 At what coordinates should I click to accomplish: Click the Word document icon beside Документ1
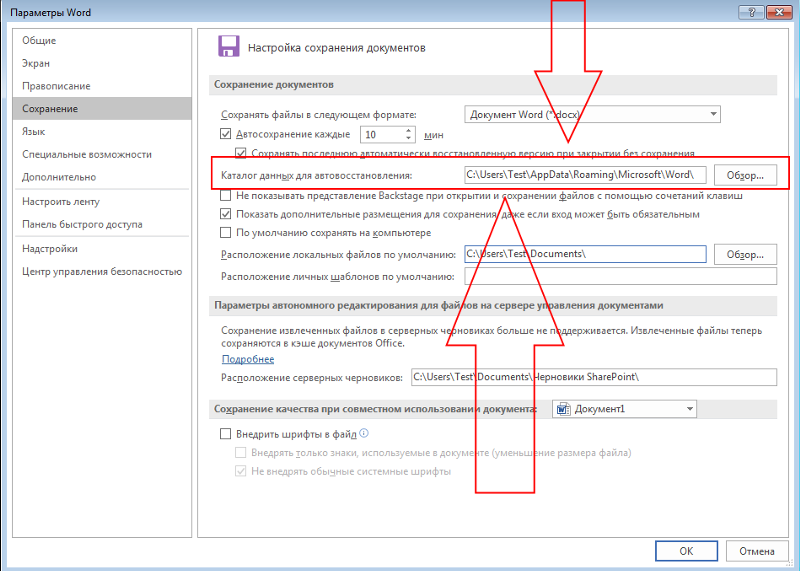(x=563, y=409)
